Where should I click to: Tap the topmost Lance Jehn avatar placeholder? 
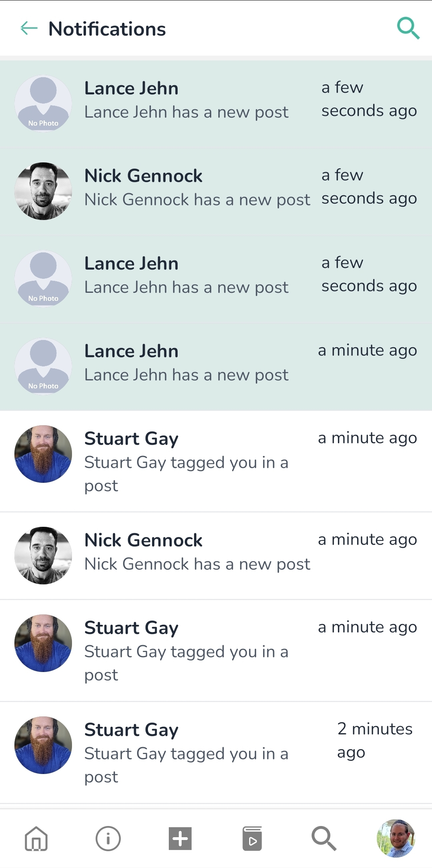[x=43, y=104]
